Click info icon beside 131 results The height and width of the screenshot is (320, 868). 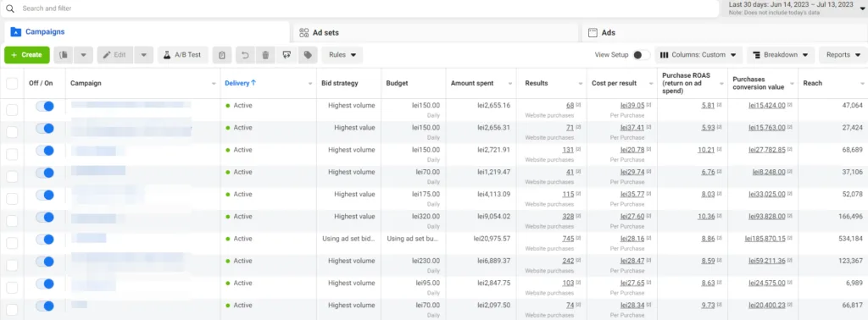tap(578, 150)
